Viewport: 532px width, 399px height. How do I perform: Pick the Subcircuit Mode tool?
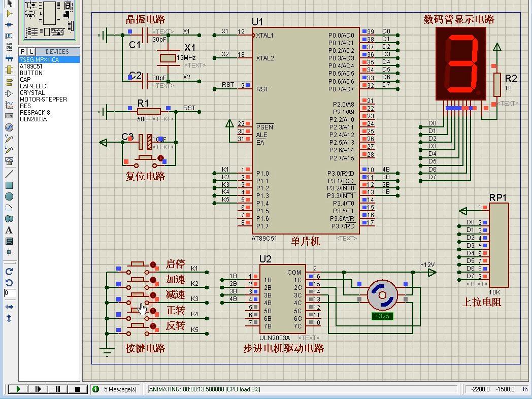pyautogui.click(x=9, y=70)
